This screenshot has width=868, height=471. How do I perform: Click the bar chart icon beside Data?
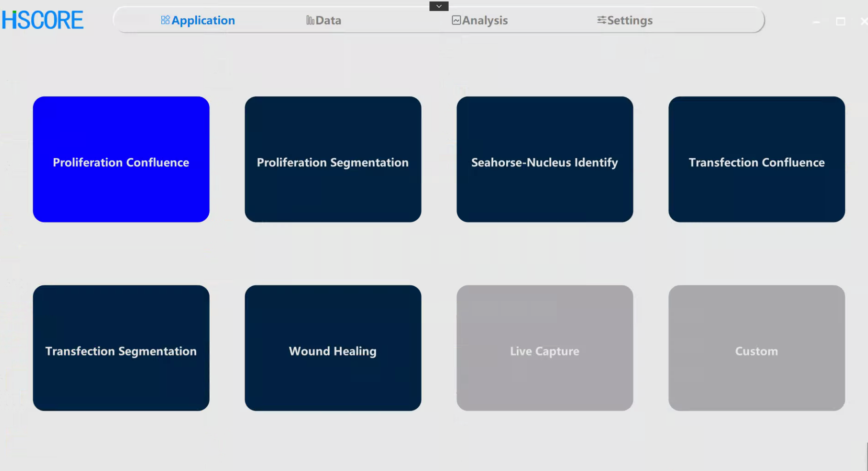[310, 20]
